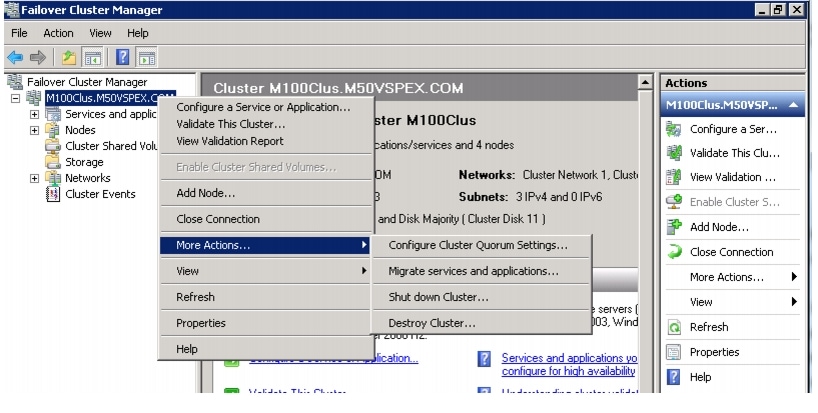Expand the Networks tree node

34,178
